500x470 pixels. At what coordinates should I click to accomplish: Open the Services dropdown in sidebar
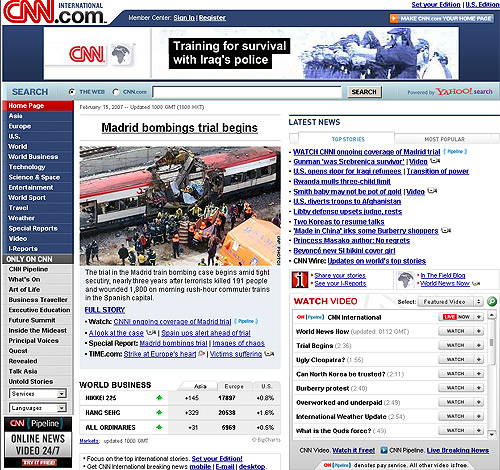tap(38, 394)
